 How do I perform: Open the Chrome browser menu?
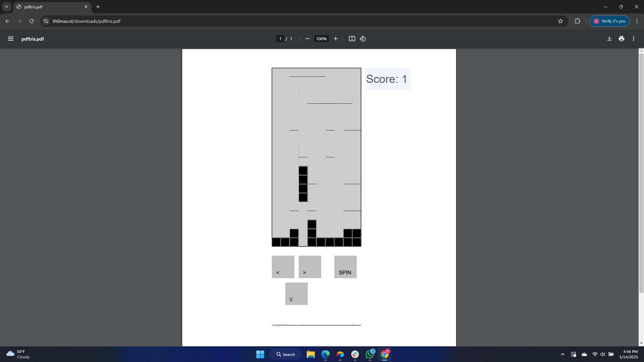(x=637, y=21)
